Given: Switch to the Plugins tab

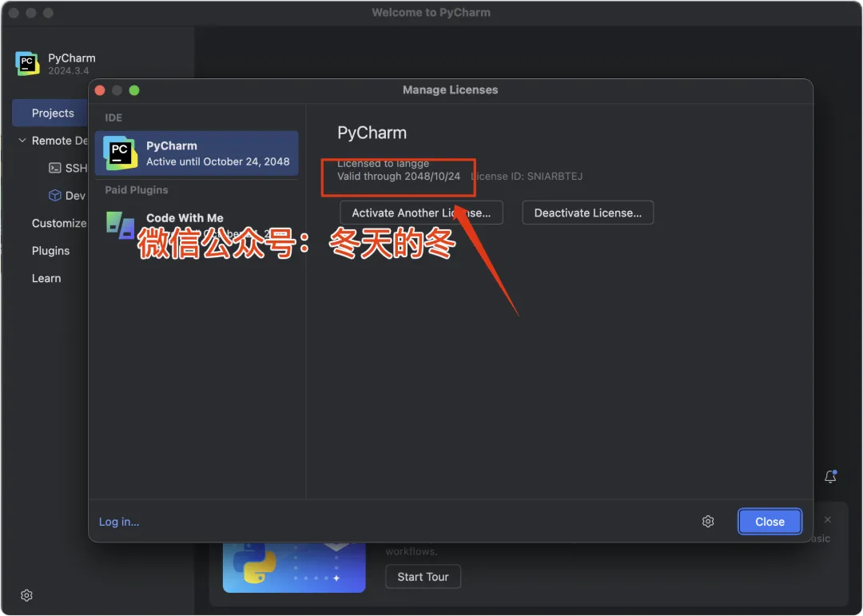Looking at the screenshot, I should 50,250.
